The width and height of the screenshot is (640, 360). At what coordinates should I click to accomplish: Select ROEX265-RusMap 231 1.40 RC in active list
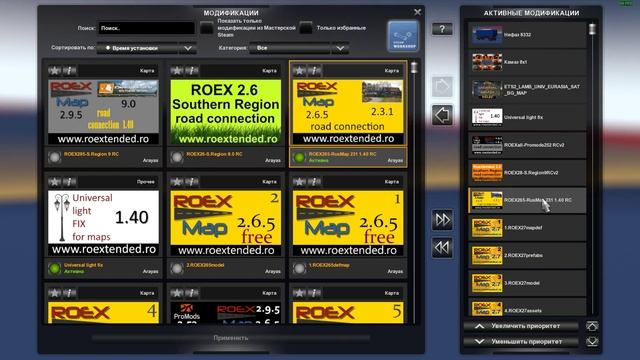click(x=527, y=200)
